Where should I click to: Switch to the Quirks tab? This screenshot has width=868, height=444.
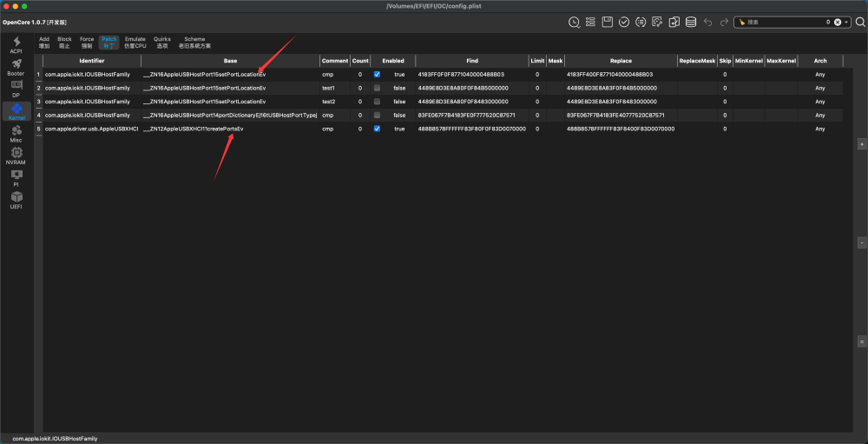(x=162, y=42)
